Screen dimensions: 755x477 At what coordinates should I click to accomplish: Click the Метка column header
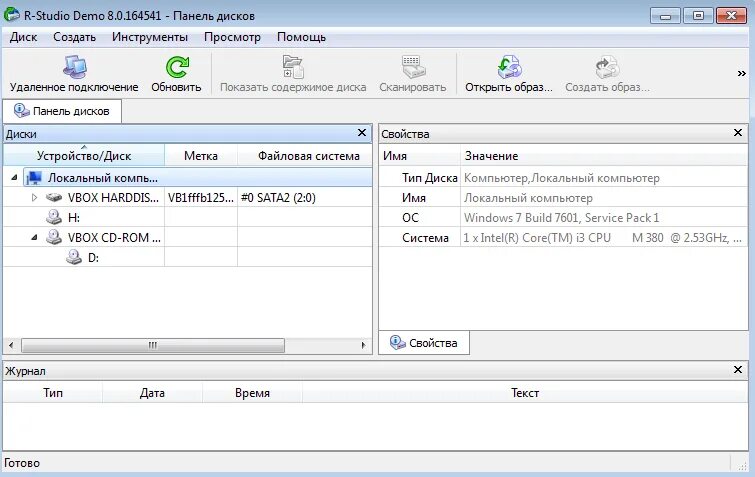click(x=201, y=155)
